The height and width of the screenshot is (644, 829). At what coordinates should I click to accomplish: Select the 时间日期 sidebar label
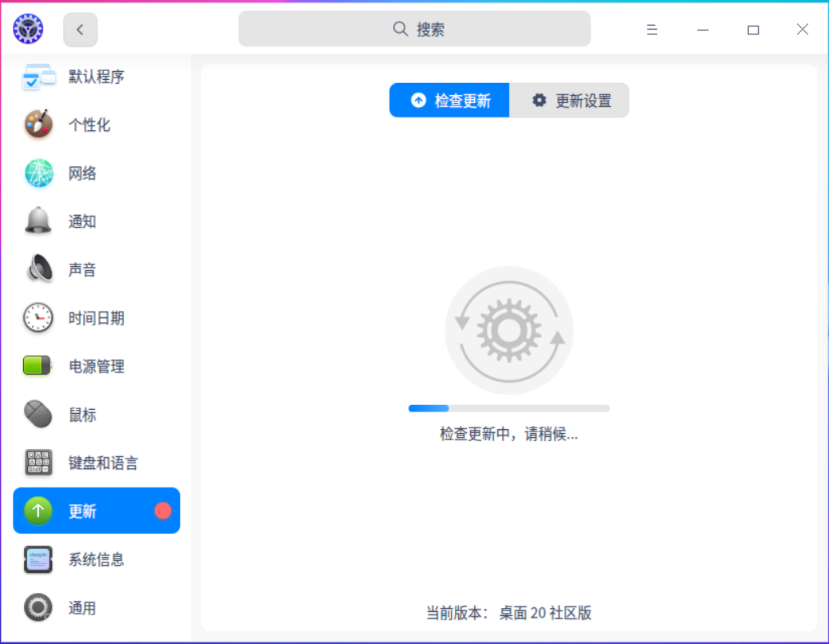(x=96, y=318)
